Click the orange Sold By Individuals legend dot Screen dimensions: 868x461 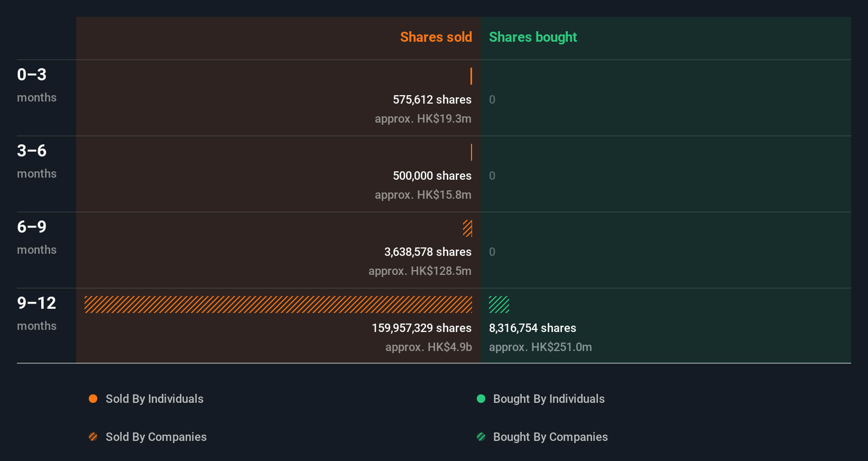click(93, 399)
